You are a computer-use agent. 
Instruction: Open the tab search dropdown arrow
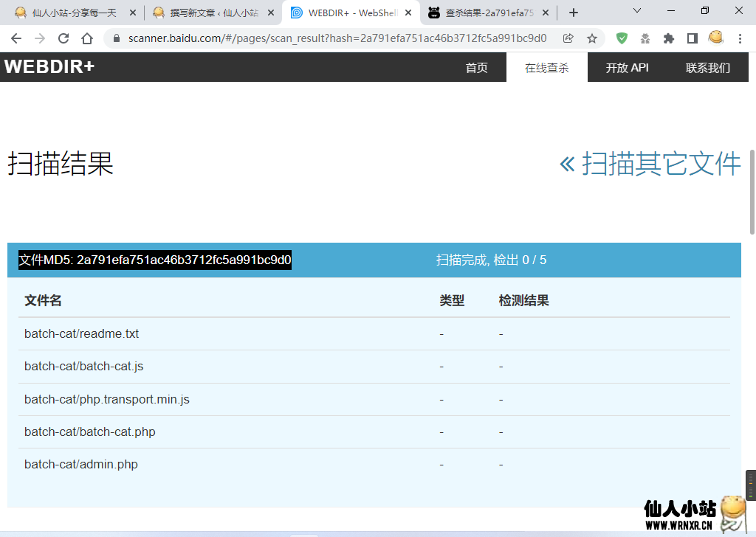pyautogui.click(x=637, y=10)
